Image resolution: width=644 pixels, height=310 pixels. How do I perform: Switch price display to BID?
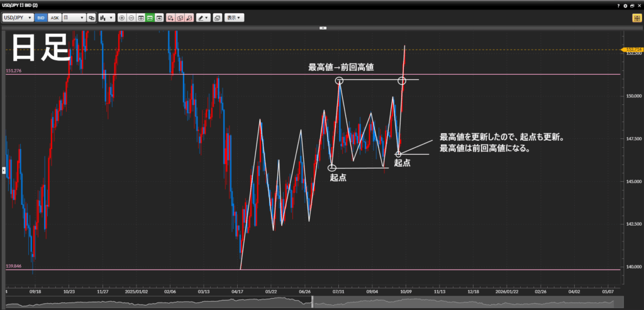tap(41, 18)
